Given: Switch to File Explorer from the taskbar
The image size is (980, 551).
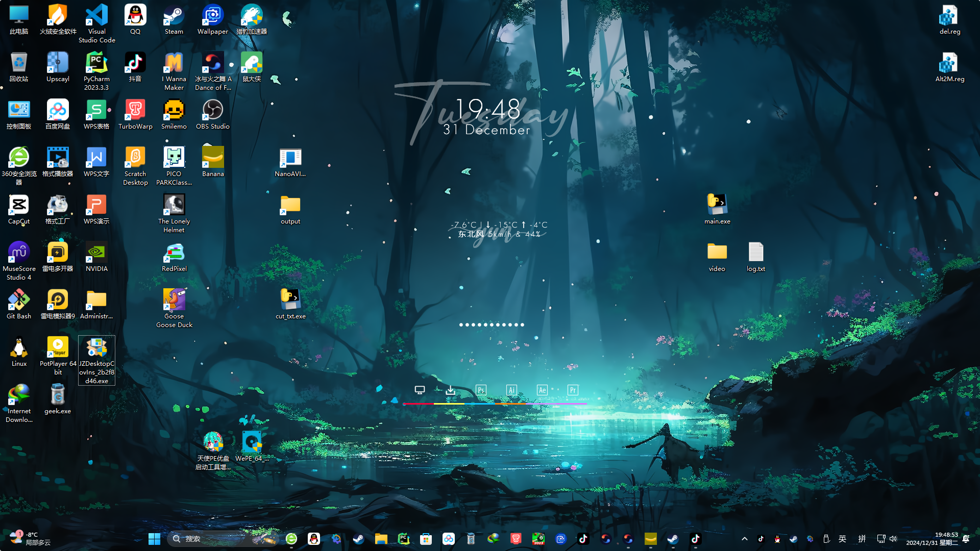Looking at the screenshot, I should tap(381, 539).
